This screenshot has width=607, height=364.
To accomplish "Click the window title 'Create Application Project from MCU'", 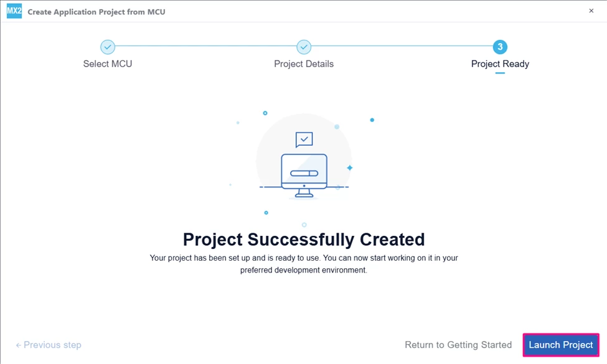I will (96, 12).
